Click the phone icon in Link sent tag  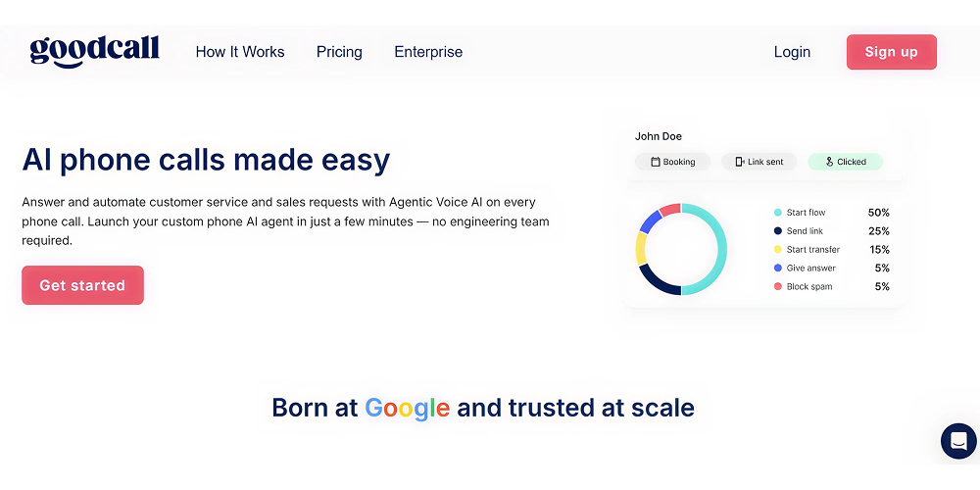[x=740, y=162]
